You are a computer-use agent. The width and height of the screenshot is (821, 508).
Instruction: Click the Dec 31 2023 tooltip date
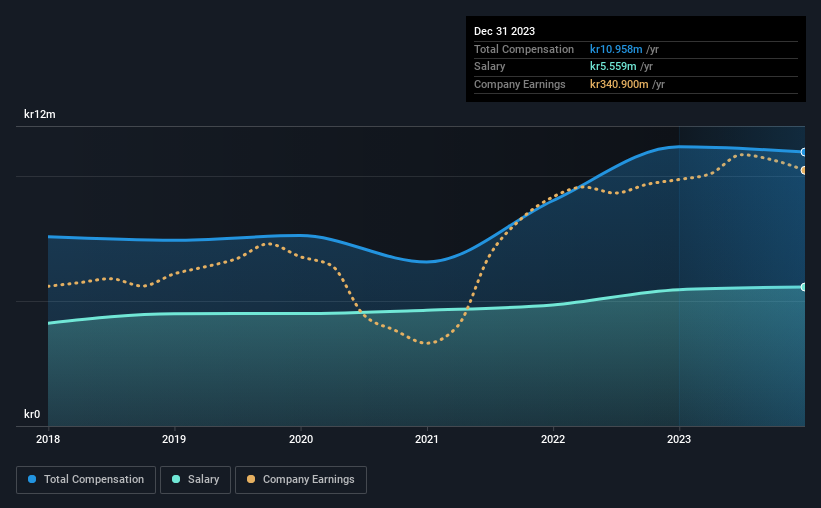point(504,31)
